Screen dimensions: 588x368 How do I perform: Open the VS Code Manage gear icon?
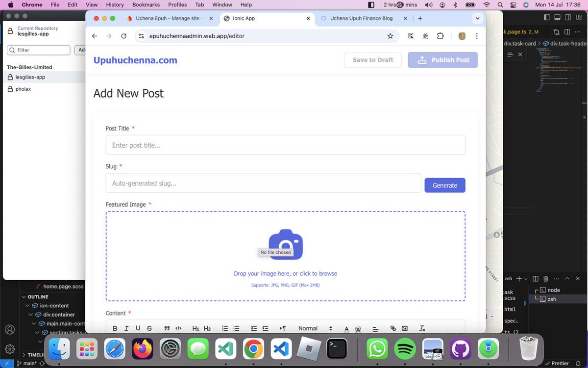coord(10,349)
